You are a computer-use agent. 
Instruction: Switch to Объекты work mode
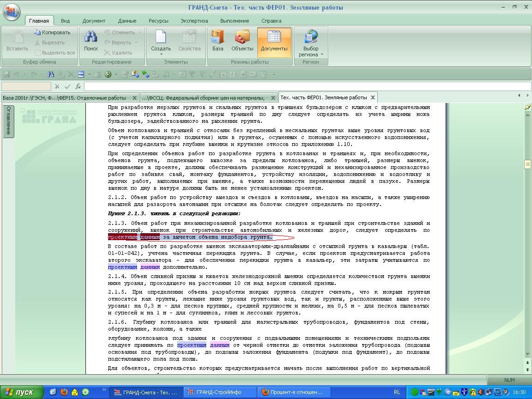(242, 40)
